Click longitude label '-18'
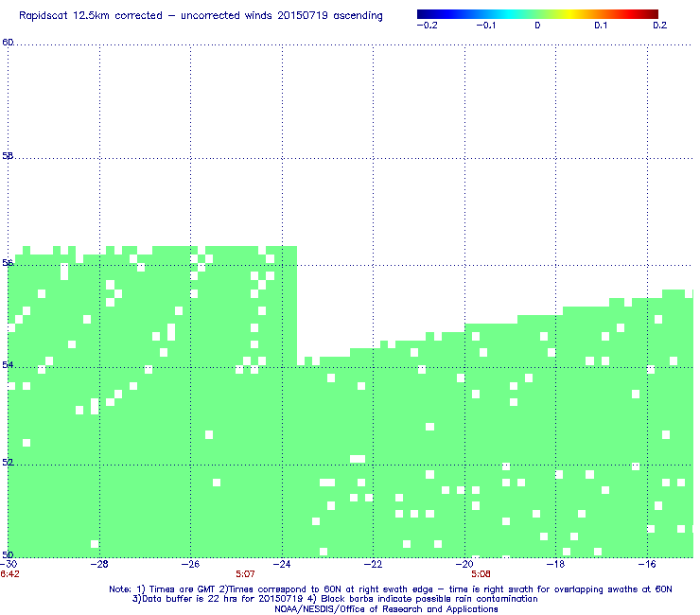 click(555, 565)
